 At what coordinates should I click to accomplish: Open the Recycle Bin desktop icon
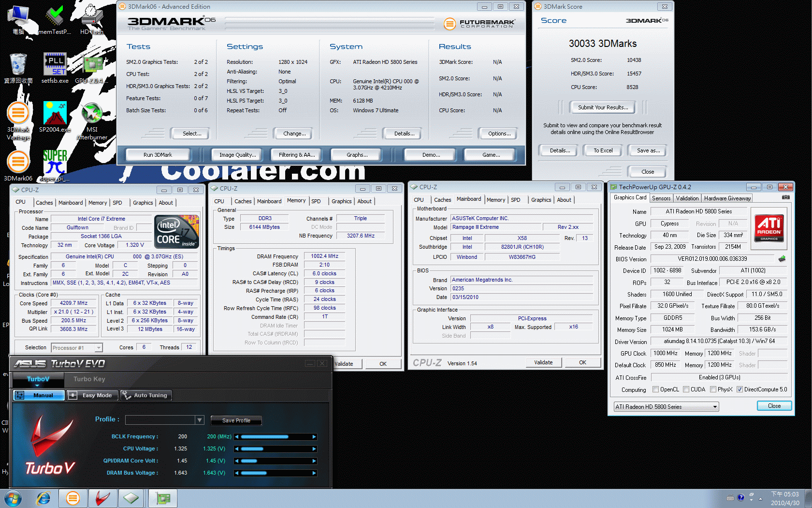coord(18,68)
